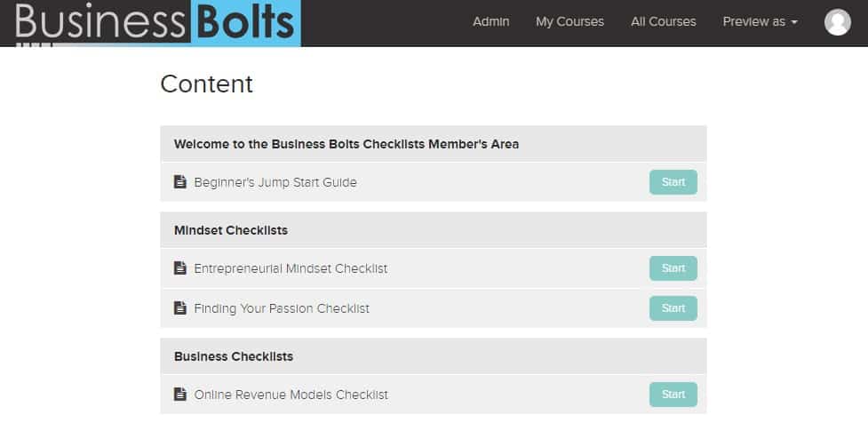Expand the Preview as dropdown
868x423 pixels.
(x=760, y=21)
